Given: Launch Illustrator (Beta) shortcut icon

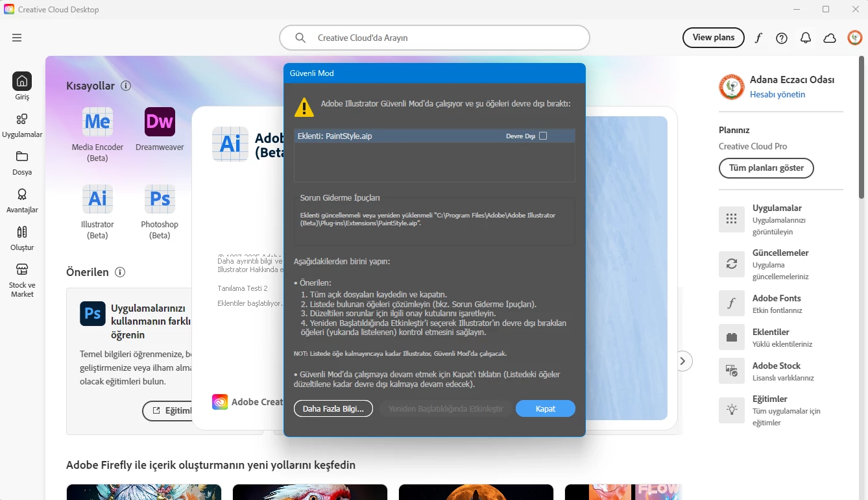Looking at the screenshot, I should pyautogui.click(x=97, y=199).
